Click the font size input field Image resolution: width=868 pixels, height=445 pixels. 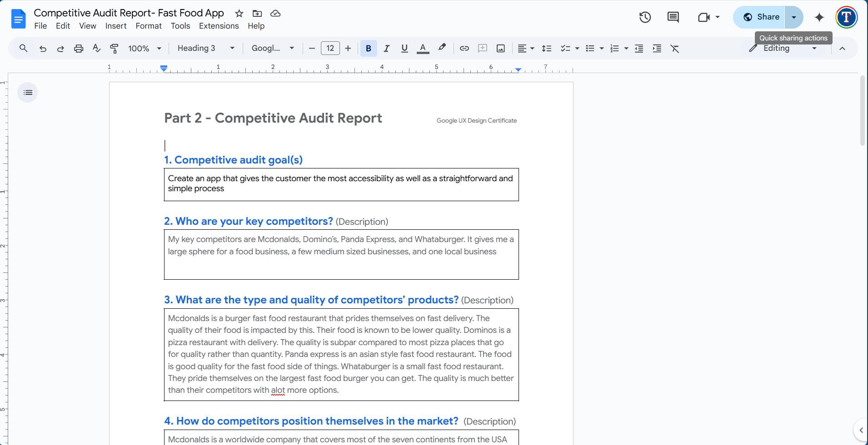(330, 48)
